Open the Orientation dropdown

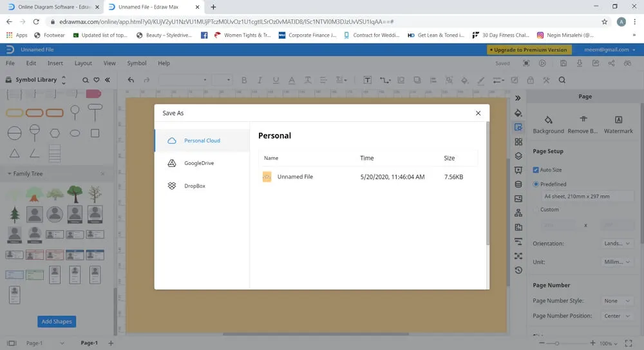tap(618, 244)
